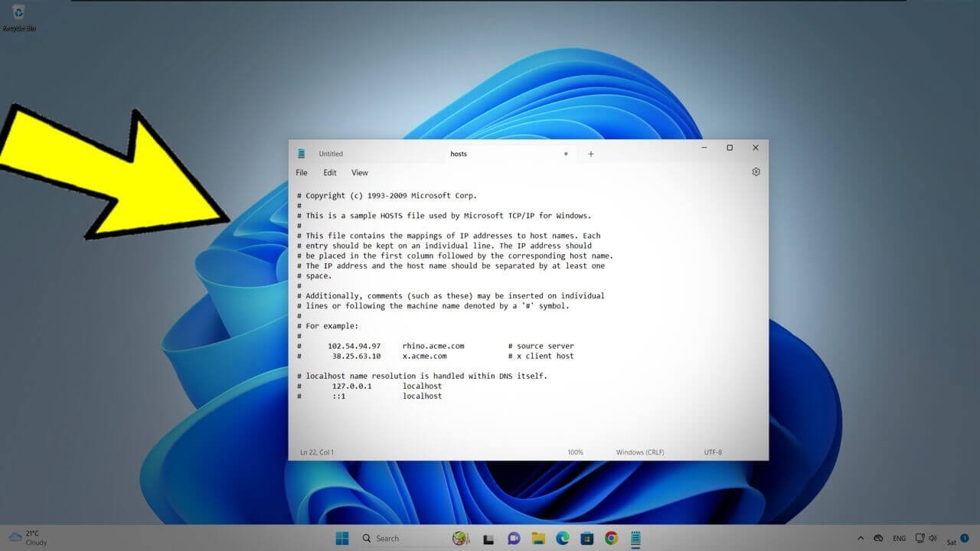Image resolution: width=980 pixels, height=551 pixels.
Task: Click the Notepad app icon in title bar
Action: click(x=302, y=154)
